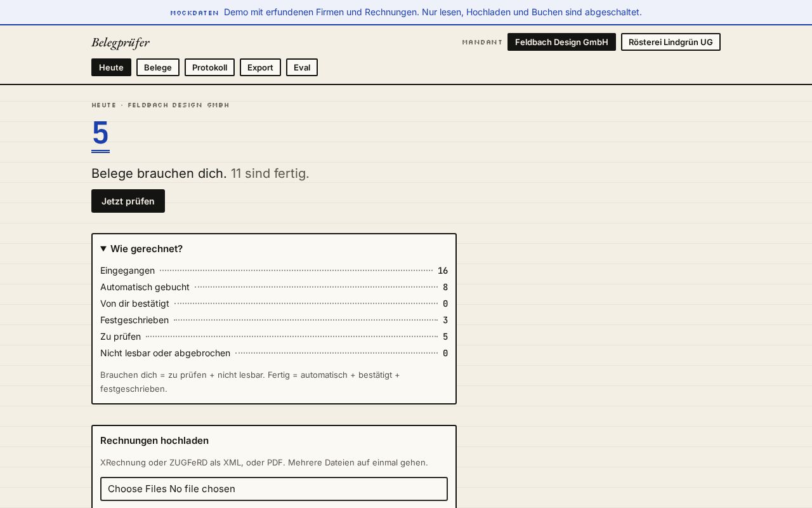812x508 pixels.
Task: Switch to the Heute tab
Action: [111, 67]
